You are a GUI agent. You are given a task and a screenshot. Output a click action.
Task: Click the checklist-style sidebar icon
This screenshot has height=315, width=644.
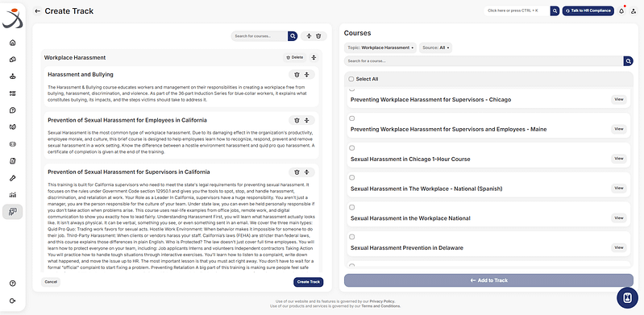click(12, 93)
